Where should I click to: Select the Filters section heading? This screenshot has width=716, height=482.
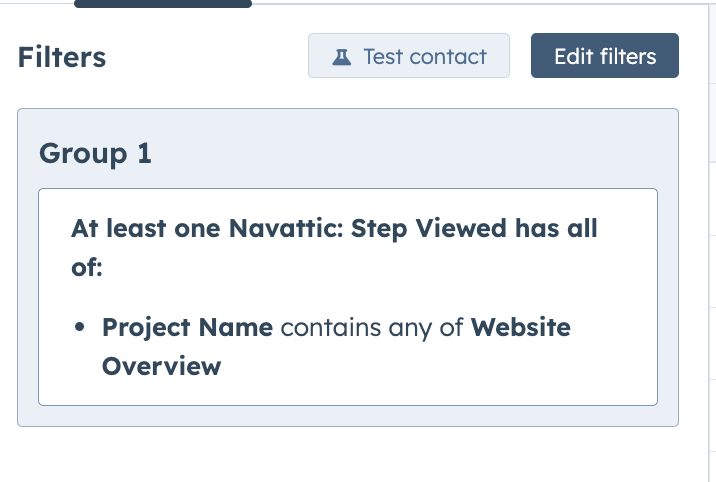62,57
